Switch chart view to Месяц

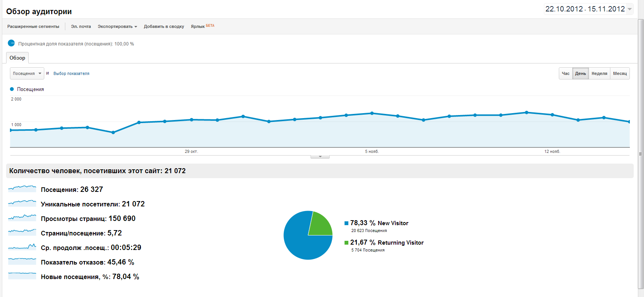point(620,73)
